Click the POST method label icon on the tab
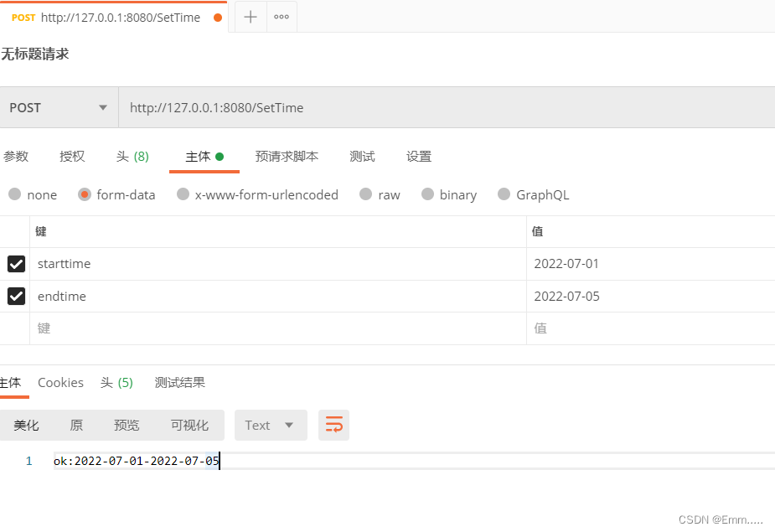Screen dimensions: 775x532 coord(23,16)
